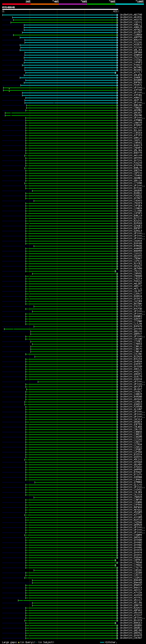This screenshot has height=644, width=146.
Task: Select hit UniRef100_A7Y7L7
Action: pos(131,72)
